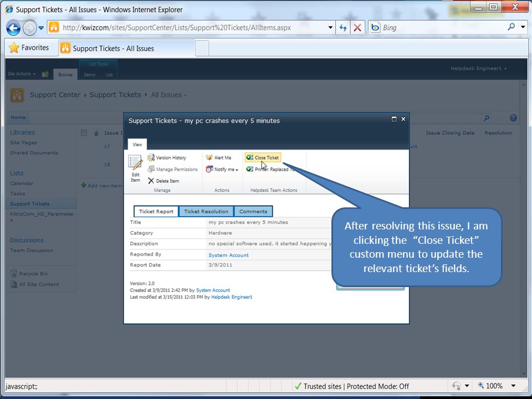The height and width of the screenshot is (399, 532).
Task: Click the Printer: Replaced toner action
Action: click(x=273, y=170)
